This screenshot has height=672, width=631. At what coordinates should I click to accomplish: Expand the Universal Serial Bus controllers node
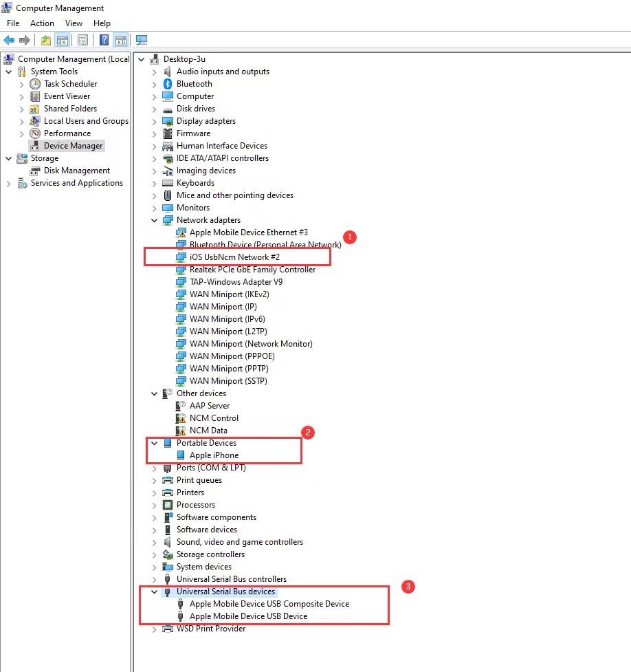(153, 578)
